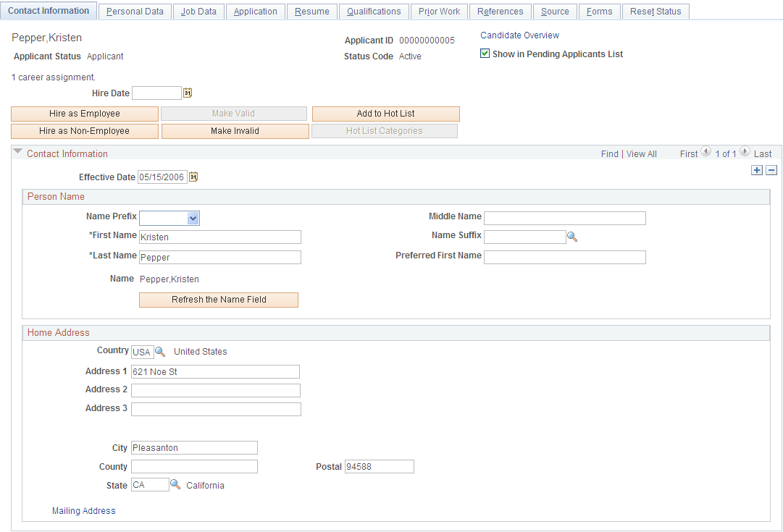Open the Hire Date calendar picker
The image size is (783, 532).
coord(188,93)
